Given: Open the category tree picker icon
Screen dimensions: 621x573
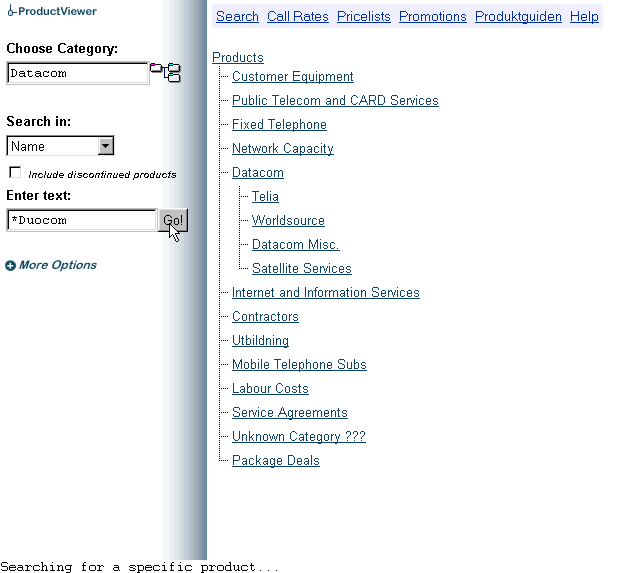Looking at the screenshot, I should [166, 72].
